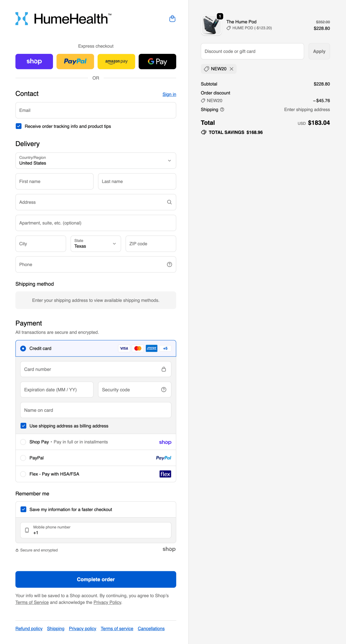Pay with PayPal express checkout button
346x644 pixels.
coord(75,61)
